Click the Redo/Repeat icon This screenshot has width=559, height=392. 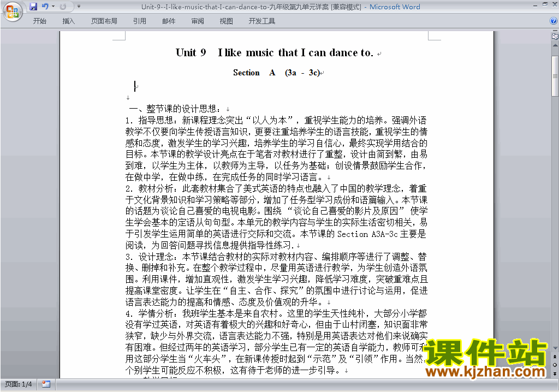(63, 7)
